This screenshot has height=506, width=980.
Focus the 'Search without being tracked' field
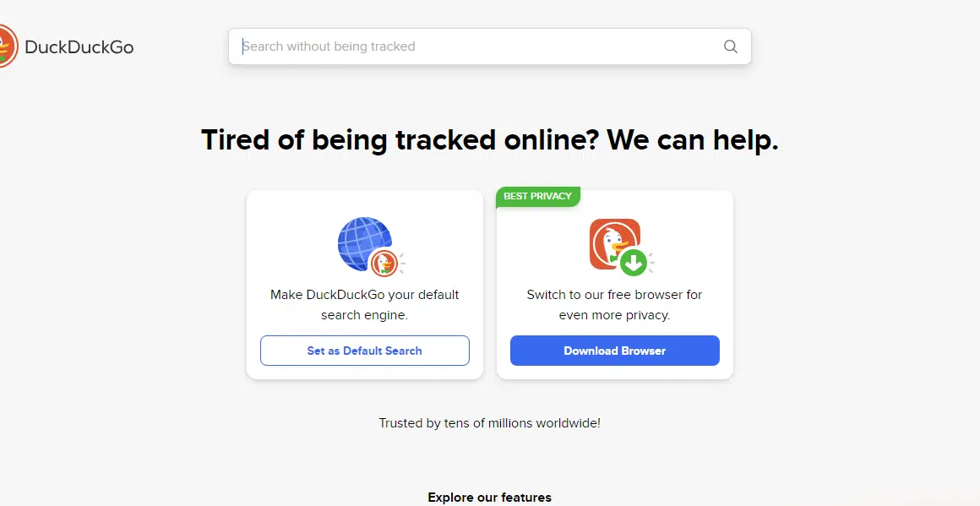[x=473, y=46]
